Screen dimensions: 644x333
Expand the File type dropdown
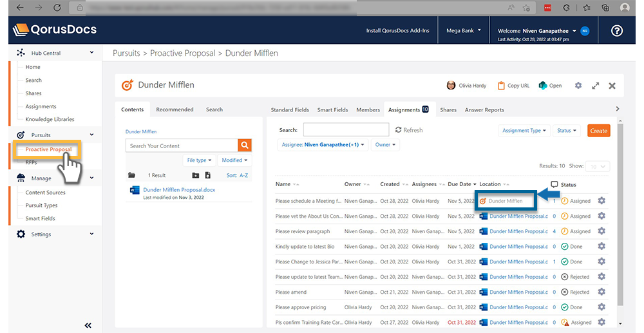click(199, 160)
